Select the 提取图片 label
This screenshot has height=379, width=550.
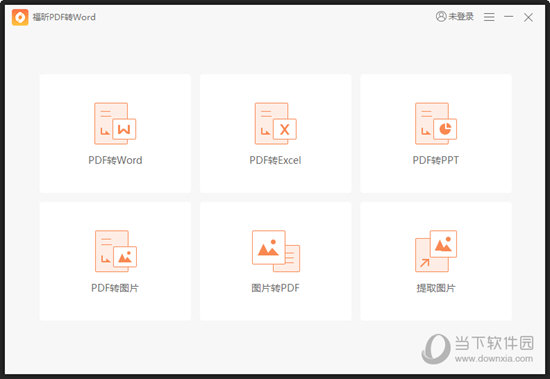point(436,288)
